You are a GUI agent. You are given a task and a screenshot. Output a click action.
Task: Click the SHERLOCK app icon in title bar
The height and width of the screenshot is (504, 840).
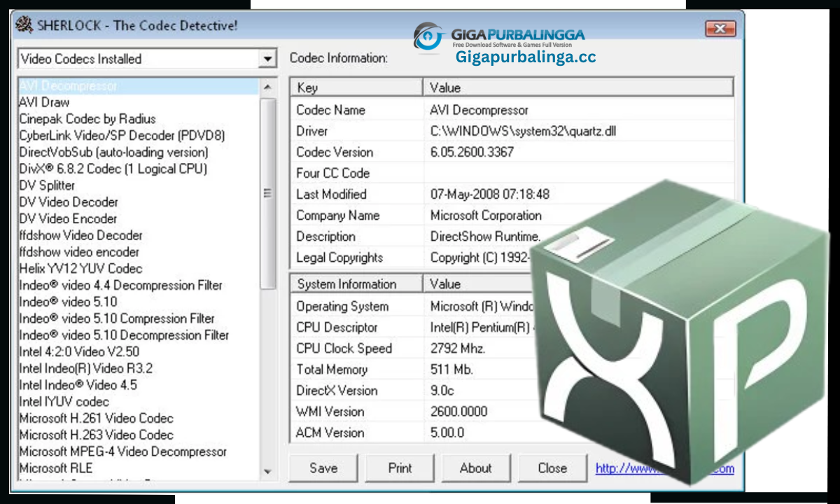click(24, 25)
